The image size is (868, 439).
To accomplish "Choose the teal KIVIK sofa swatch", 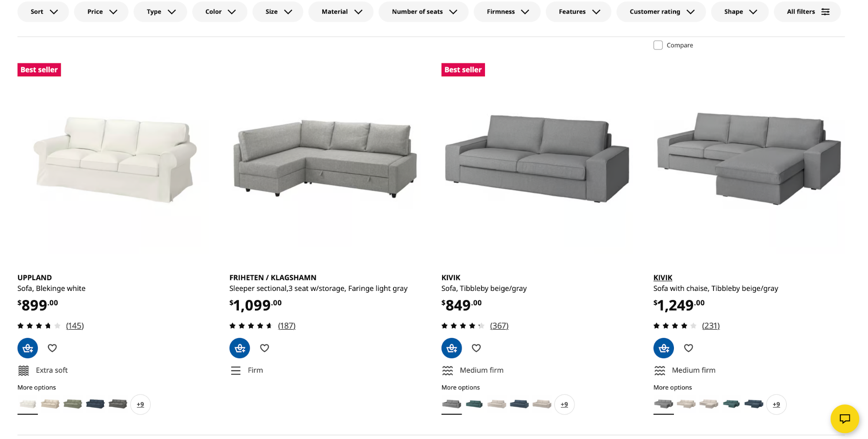I will pyautogui.click(x=474, y=404).
